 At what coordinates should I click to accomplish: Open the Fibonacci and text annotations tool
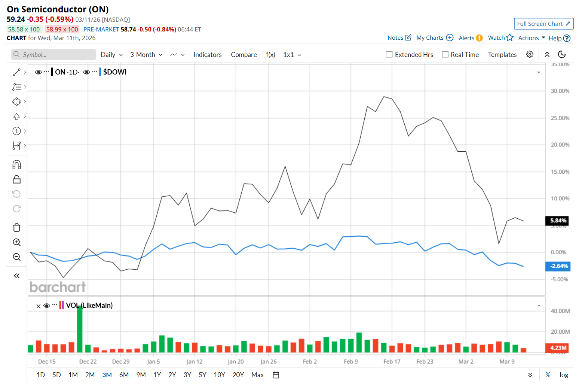[16, 87]
